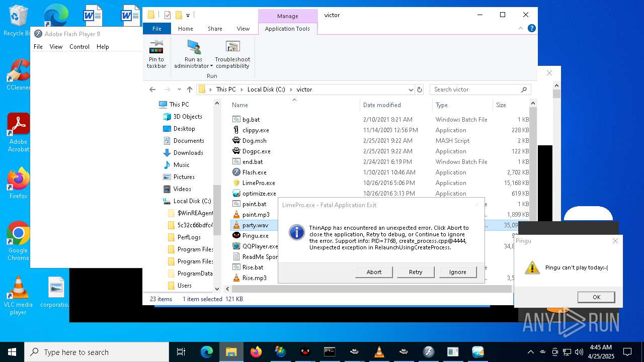644x362 pixels.
Task: Go back in Explorer navigation
Action: 152,89
